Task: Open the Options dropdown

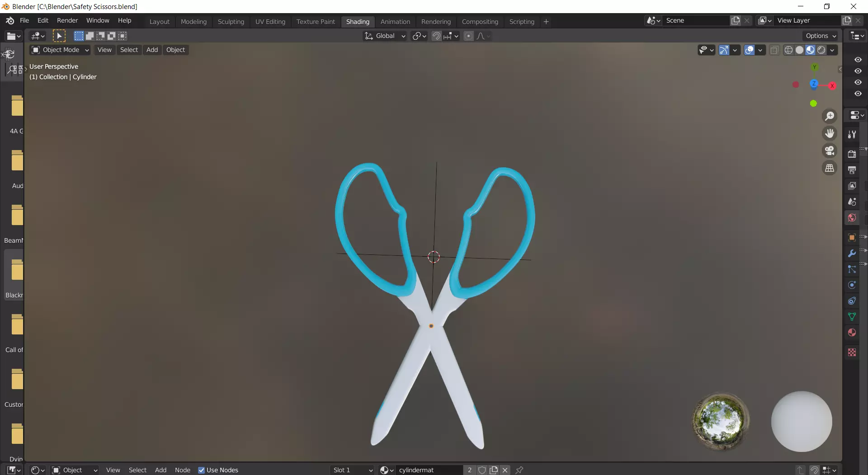Action: tap(821, 36)
